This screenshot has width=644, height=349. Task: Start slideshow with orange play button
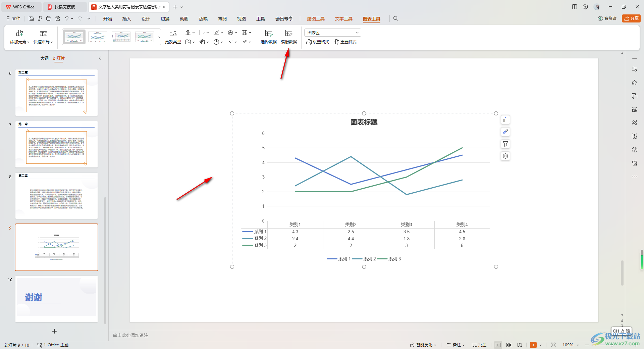[533, 345]
